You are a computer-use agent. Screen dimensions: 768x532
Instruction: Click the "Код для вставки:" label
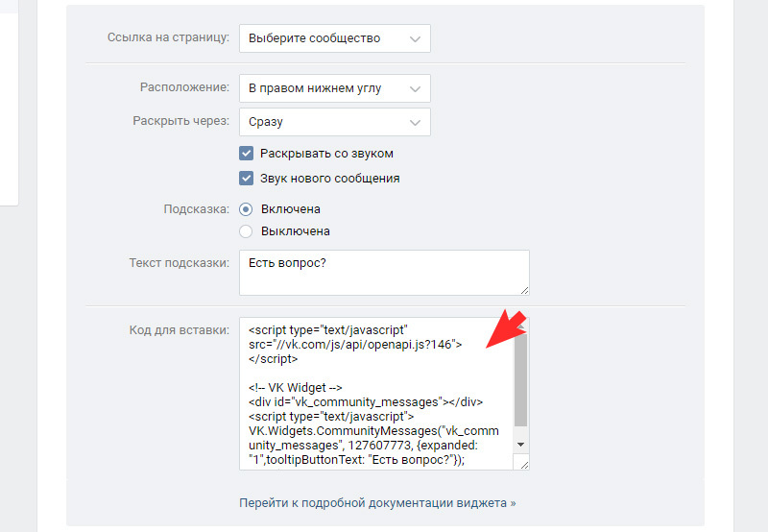tap(179, 330)
